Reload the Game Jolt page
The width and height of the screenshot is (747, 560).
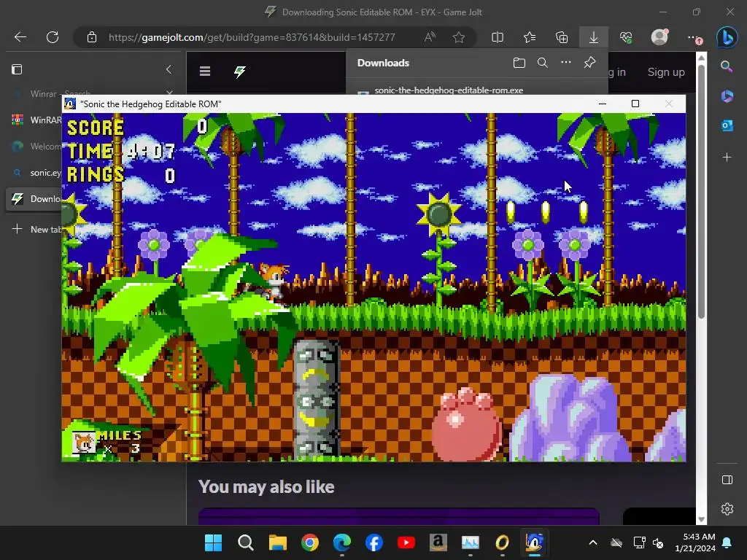53,37
